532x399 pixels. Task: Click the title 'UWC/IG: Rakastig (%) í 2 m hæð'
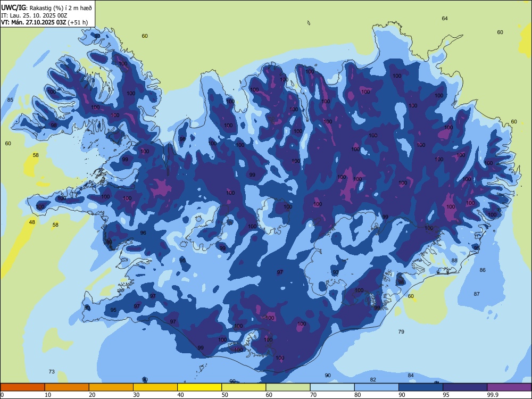point(46,7)
